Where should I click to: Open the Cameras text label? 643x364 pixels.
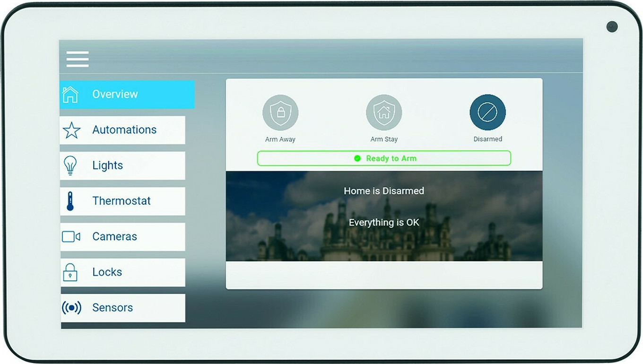114,236
